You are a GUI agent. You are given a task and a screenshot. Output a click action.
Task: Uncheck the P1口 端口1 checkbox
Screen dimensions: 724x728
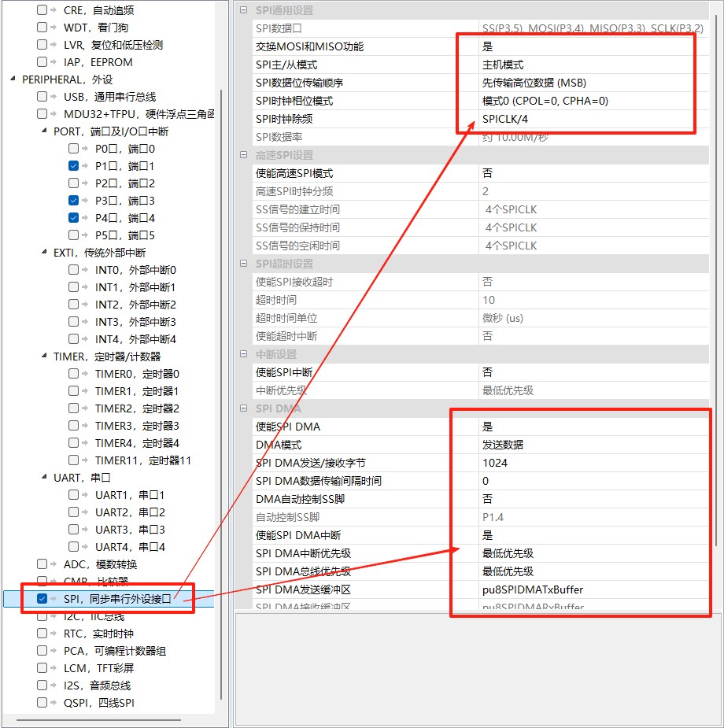[x=73, y=165]
